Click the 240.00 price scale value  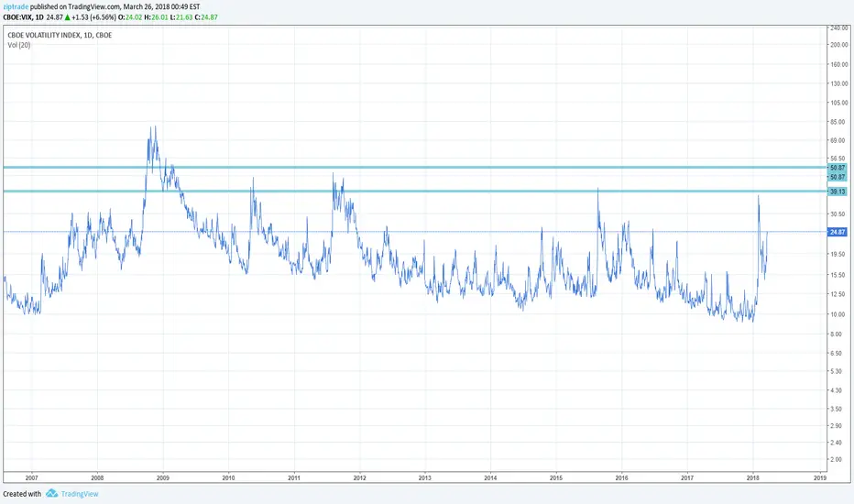click(839, 27)
